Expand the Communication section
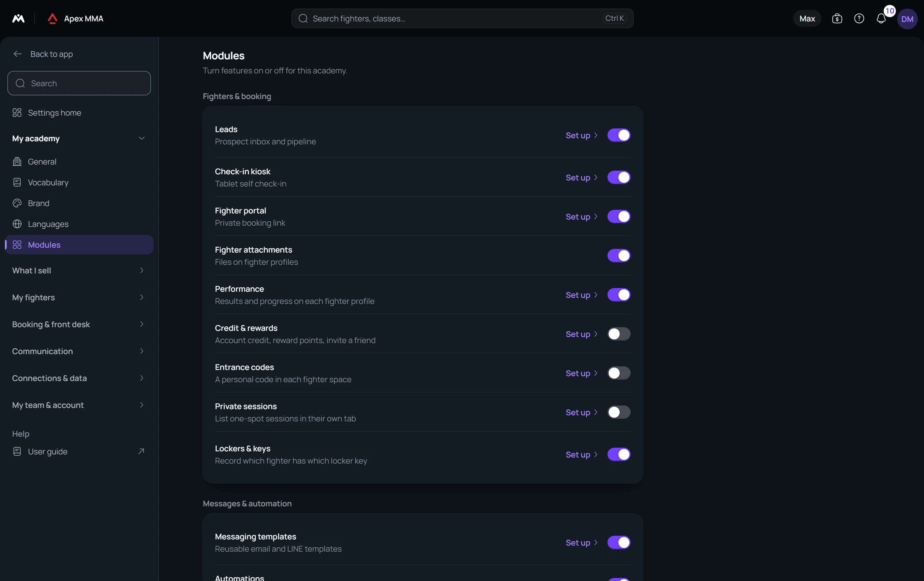Screen dimensions: 924x581 click(79, 351)
